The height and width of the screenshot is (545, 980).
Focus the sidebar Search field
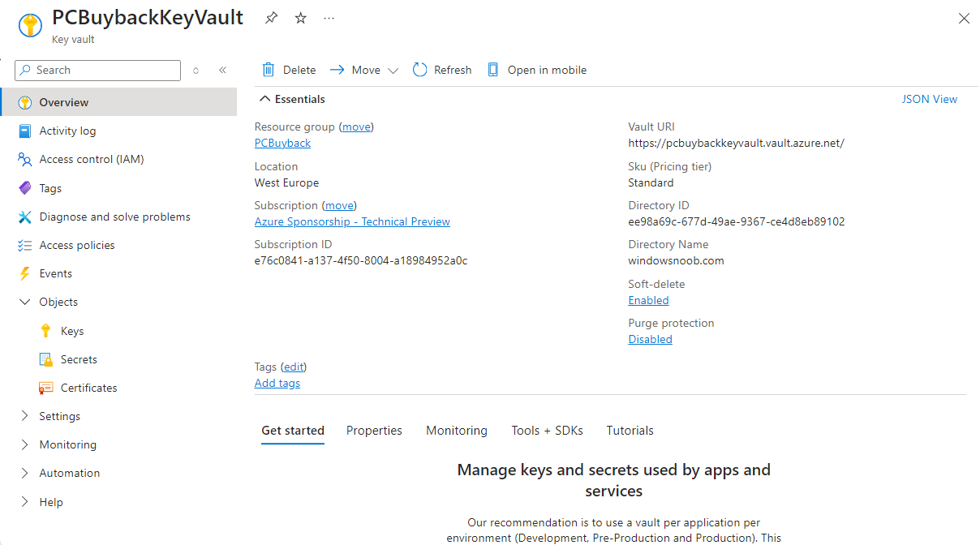point(97,71)
